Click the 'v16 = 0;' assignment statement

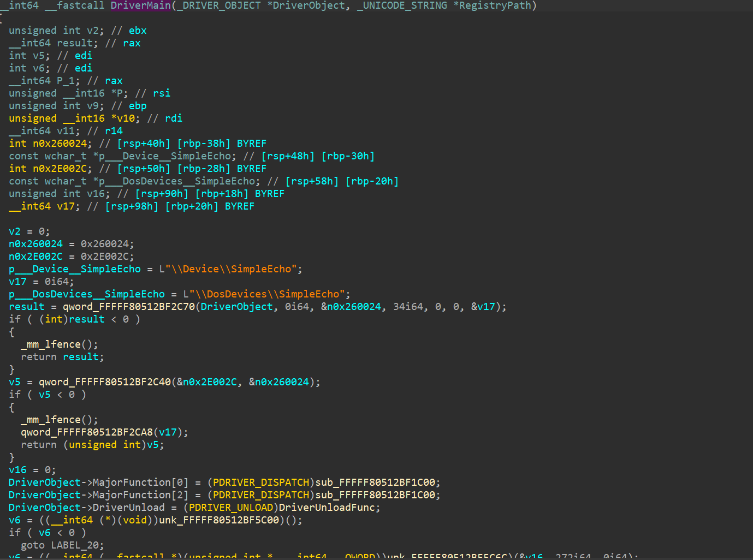33,470
